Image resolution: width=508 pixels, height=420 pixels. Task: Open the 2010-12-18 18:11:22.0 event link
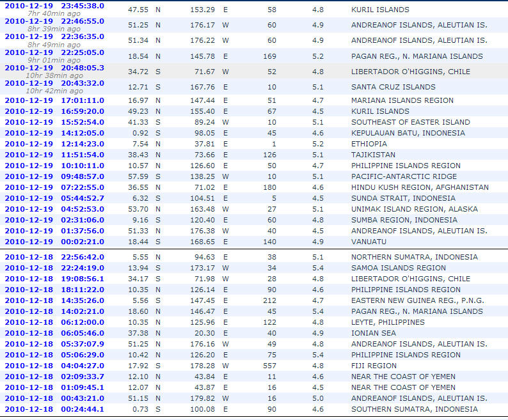coord(54,290)
